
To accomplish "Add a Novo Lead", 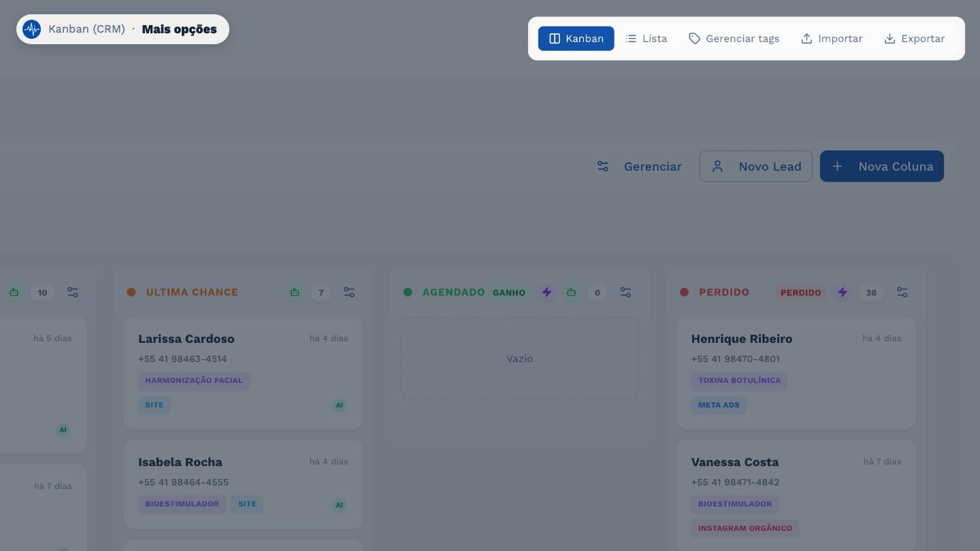I will [x=756, y=167].
